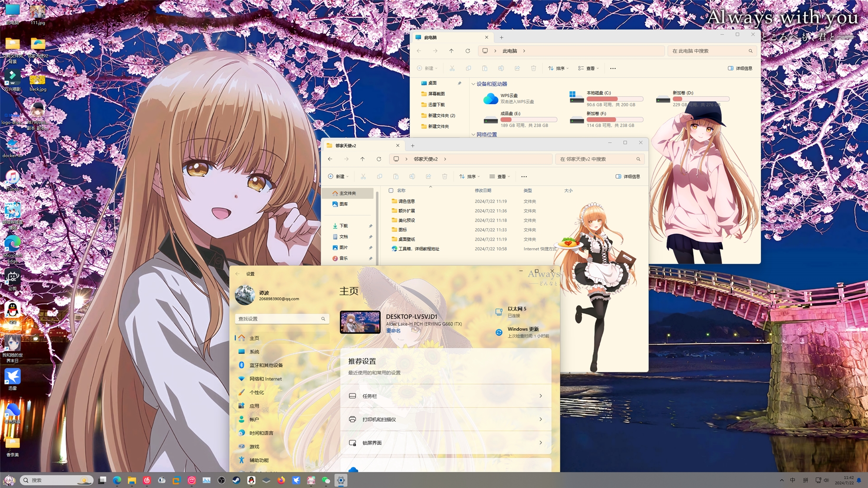Tick the select-all checkbox beside 名称 column
Screen dimensions: 868x488
(391, 190)
